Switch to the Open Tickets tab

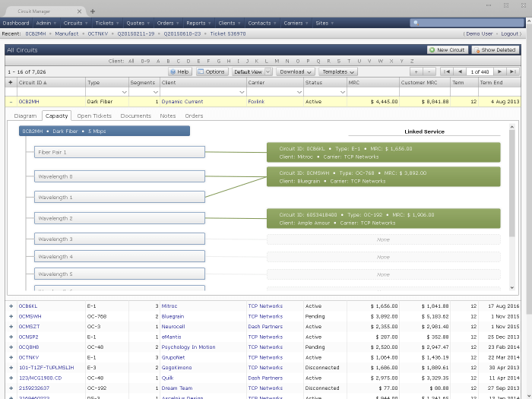[94, 116]
